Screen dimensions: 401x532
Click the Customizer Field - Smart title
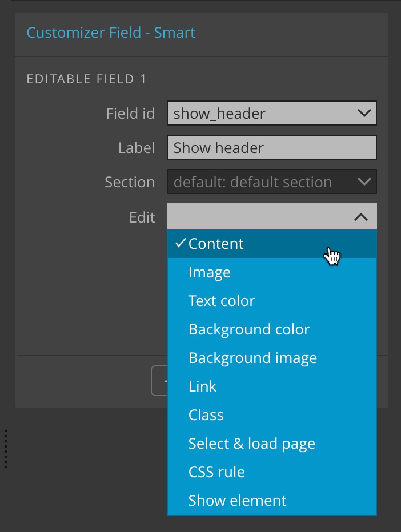[x=111, y=33]
